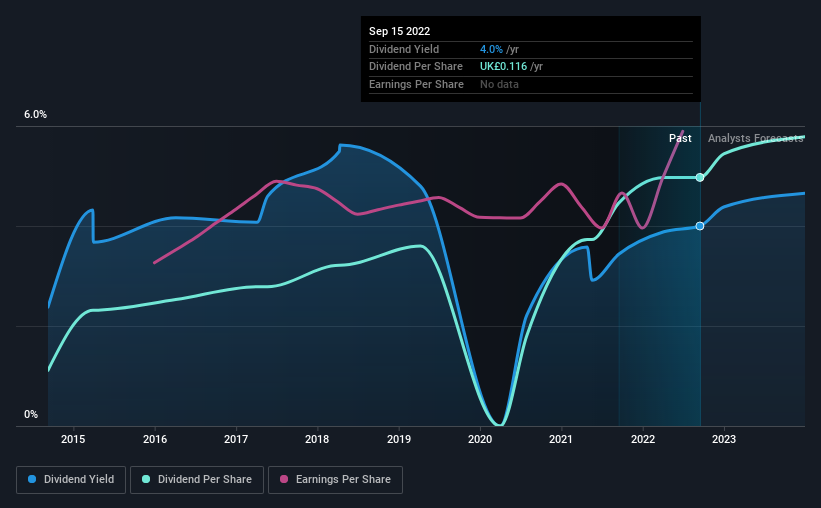
Task: Click the tooltip 'Dividend Per Share' row label
Action: click(416, 67)
